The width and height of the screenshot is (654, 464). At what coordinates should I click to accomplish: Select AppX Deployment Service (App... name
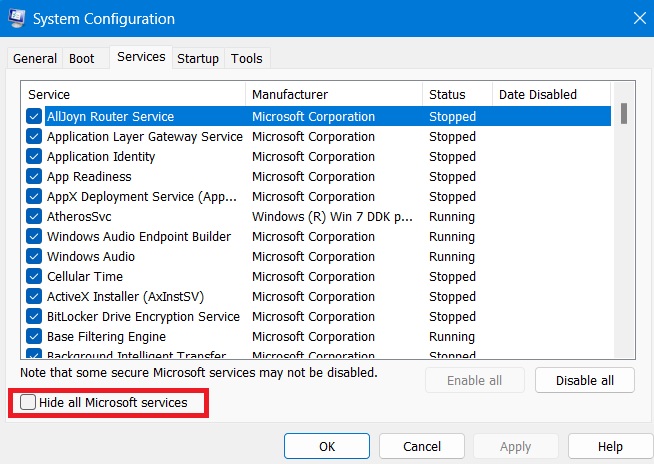[142, 197]
